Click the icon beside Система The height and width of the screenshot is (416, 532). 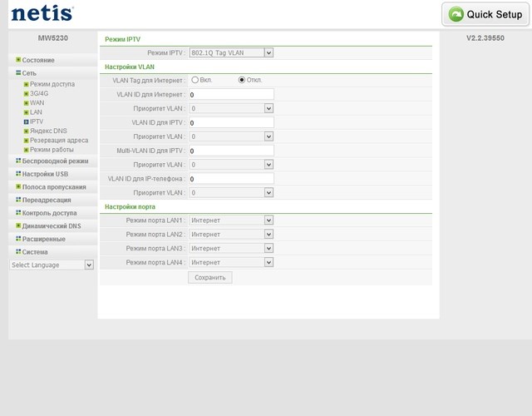point(18,251)
